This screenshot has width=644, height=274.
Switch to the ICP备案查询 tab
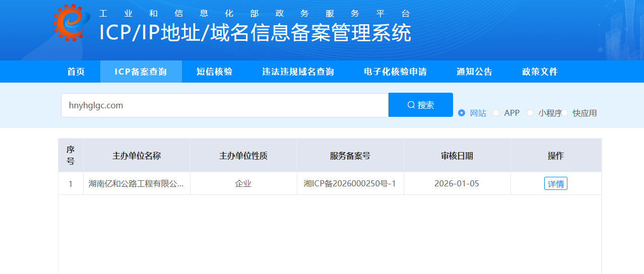(x=141, y=72)
